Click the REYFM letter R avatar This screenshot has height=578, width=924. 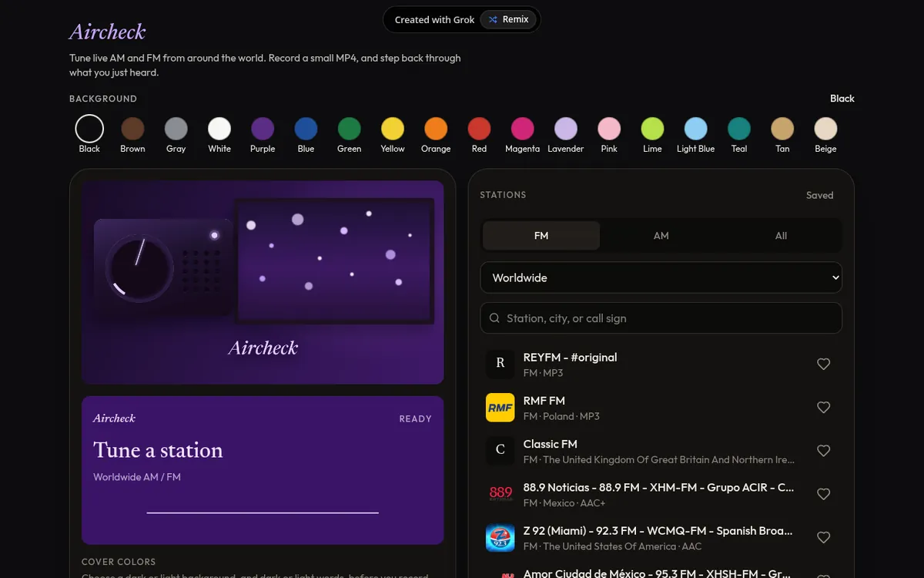click(500, 364)
